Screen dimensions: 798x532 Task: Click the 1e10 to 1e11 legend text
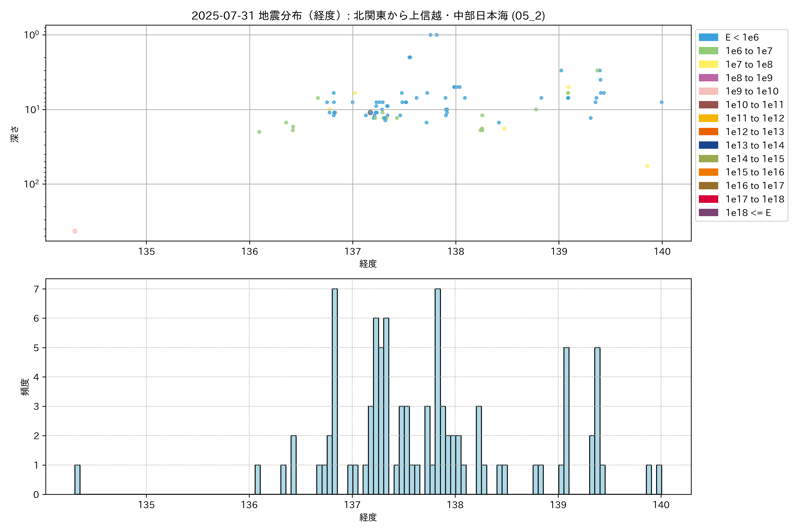pyautogui.click(x=755, y=105)
